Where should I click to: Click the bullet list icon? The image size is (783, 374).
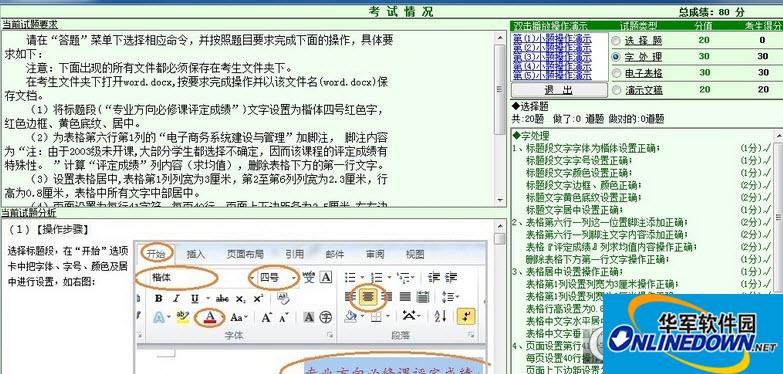pyautogui.click(x=350, y=277)
